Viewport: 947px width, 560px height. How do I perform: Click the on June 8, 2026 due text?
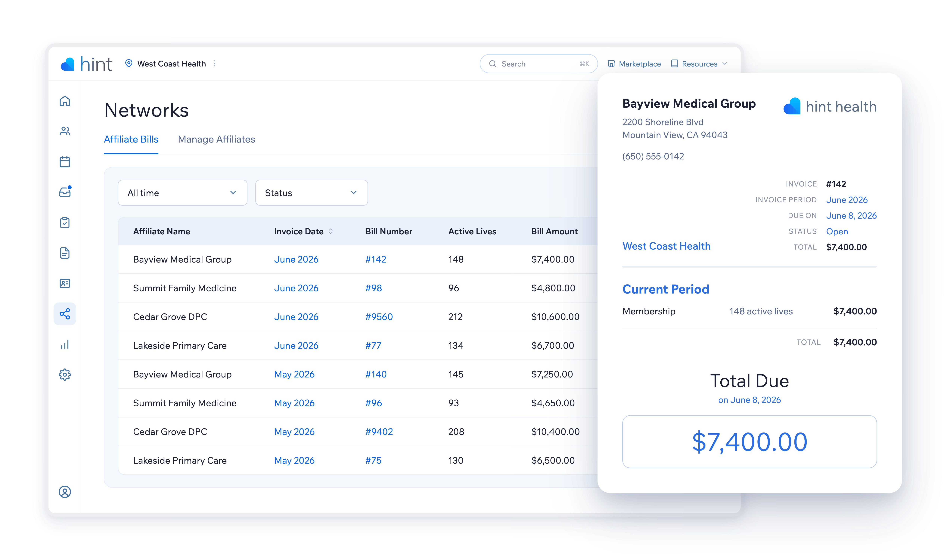749,400
